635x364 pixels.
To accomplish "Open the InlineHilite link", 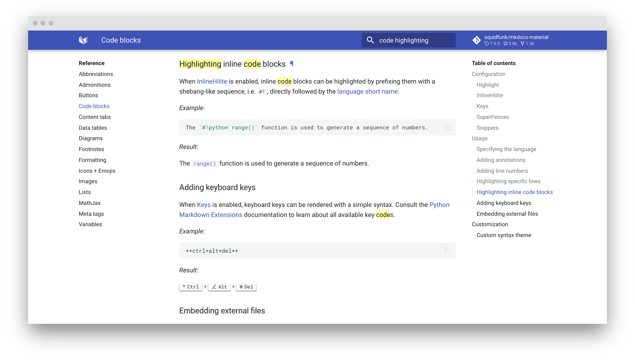I will (x=212, y=81).
